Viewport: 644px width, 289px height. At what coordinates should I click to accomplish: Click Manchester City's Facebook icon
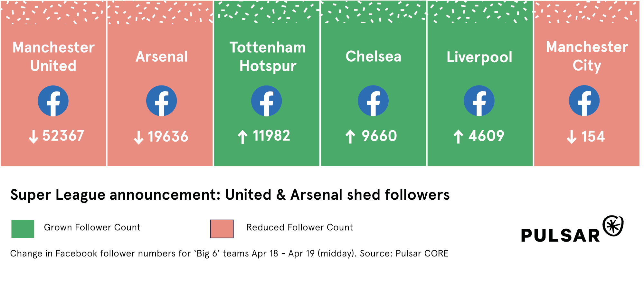584,101
